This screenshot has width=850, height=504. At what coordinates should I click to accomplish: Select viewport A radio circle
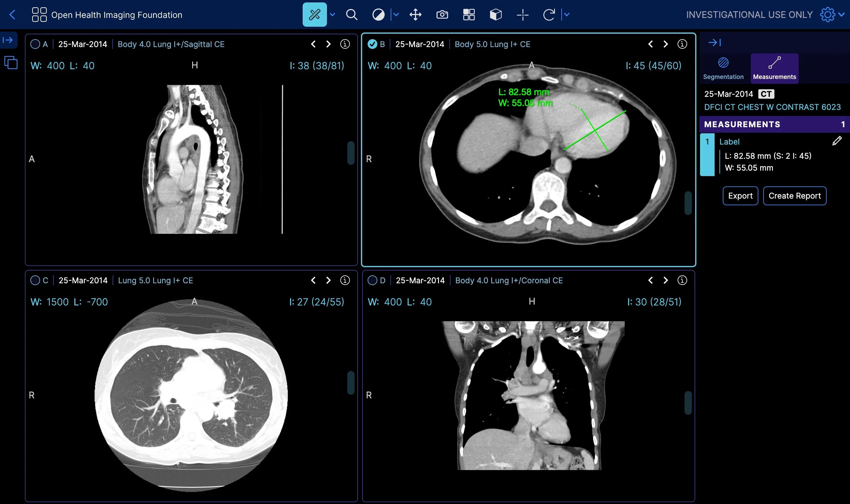pos(35,44)
